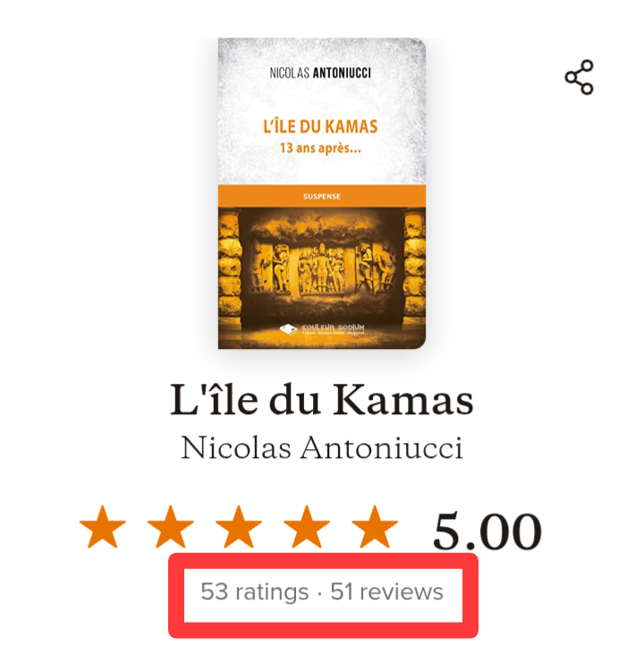Open the L'île du Kamas book title

point(322,400)
